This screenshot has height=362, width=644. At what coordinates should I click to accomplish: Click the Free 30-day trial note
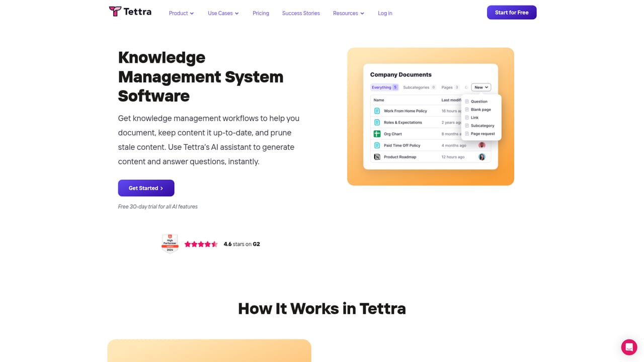coord(158,207)
